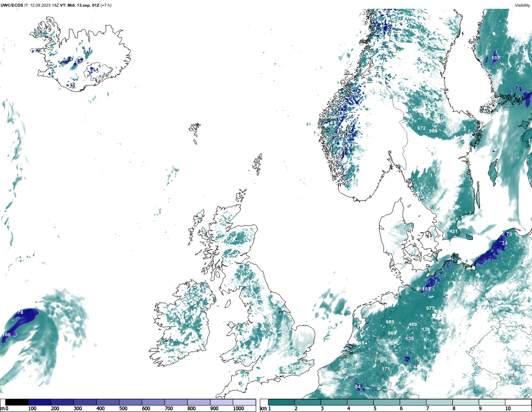
Task: Select the 900–1000 m legend swatch
Action: pos(221,402)
